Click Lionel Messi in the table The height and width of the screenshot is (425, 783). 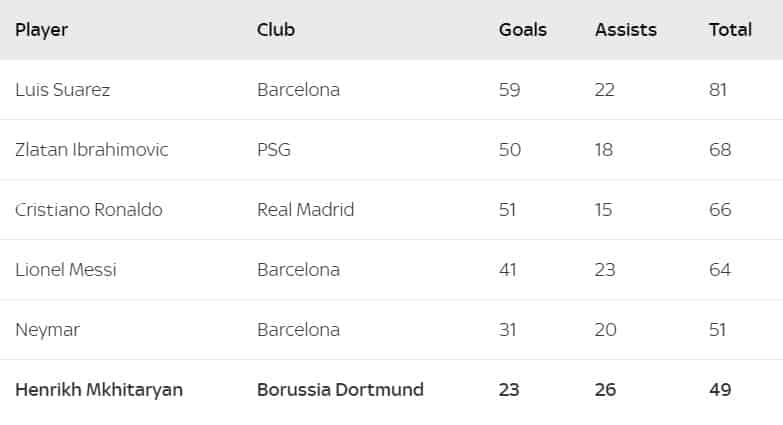point(66,270)
